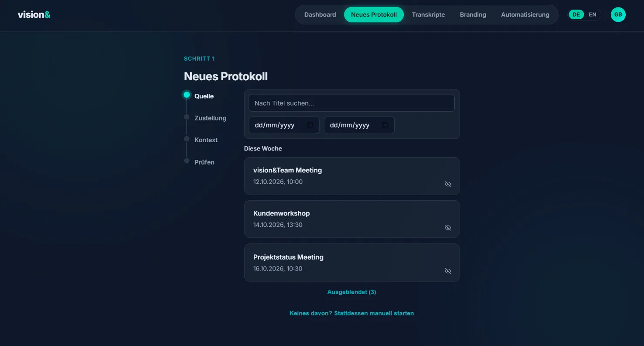The height and width of the screenshot is (346, 644).
Task: Switch language to EN
Action: pos(593,14)
